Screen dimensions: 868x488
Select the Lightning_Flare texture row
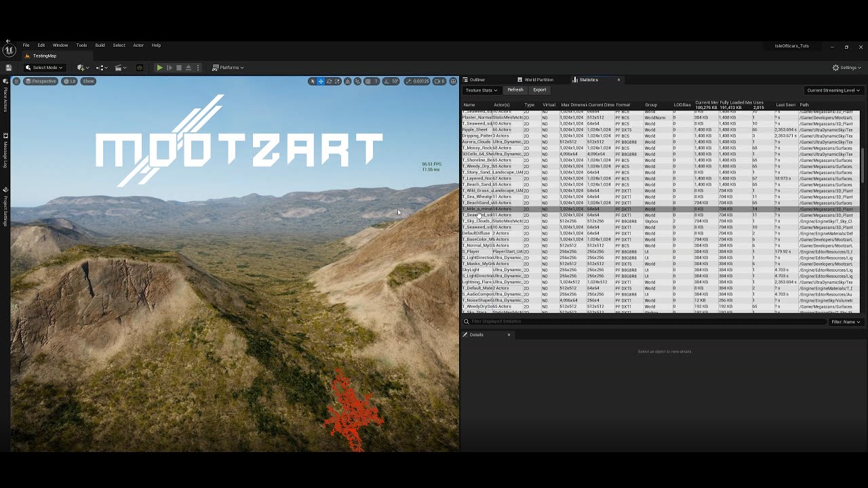point(660,282)
